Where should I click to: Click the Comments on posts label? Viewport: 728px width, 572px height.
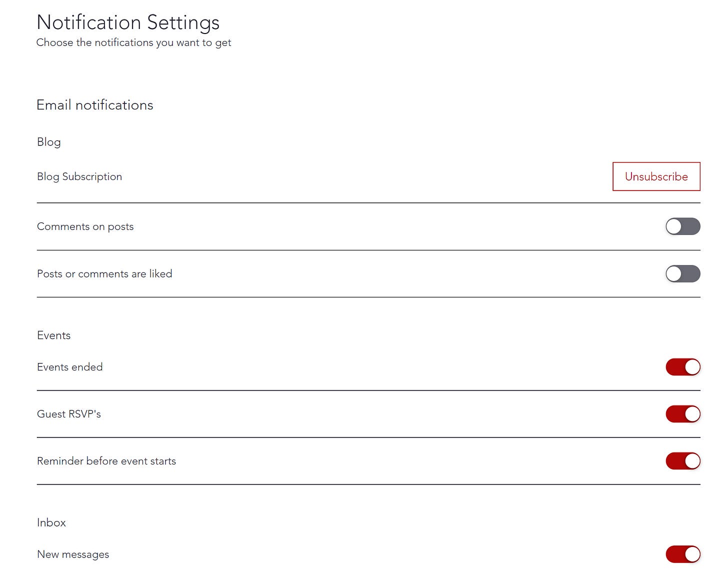(85, 226)
